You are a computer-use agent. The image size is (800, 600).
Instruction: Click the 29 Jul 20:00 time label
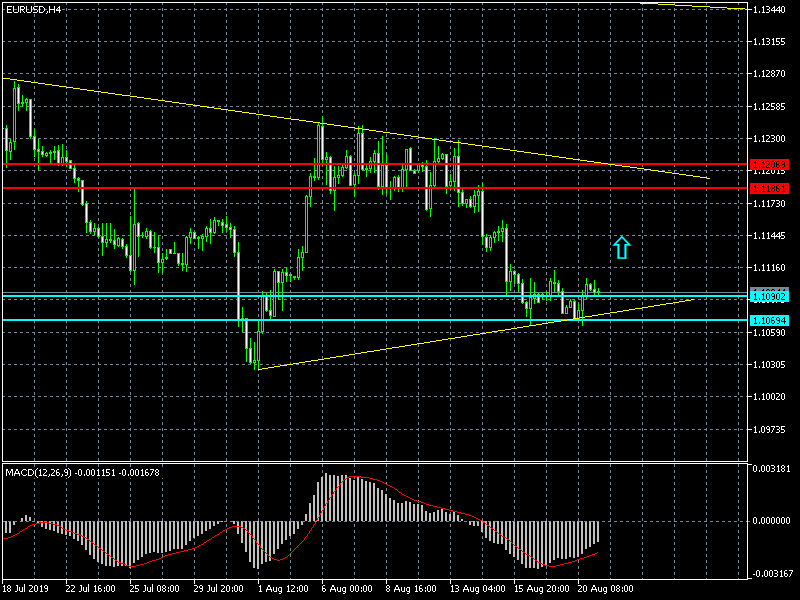(218, 589)
